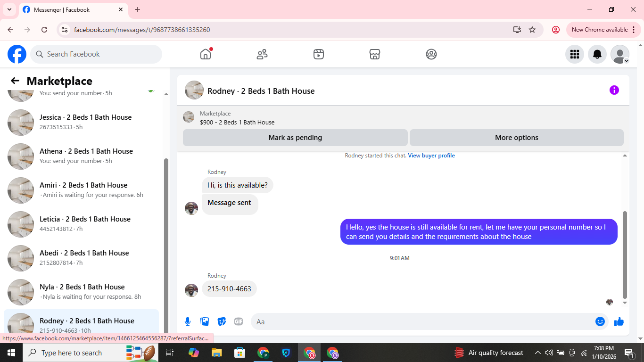Open a new browser tab
Viewport: 644px width, 362px height.
click(x=138, y=9)
